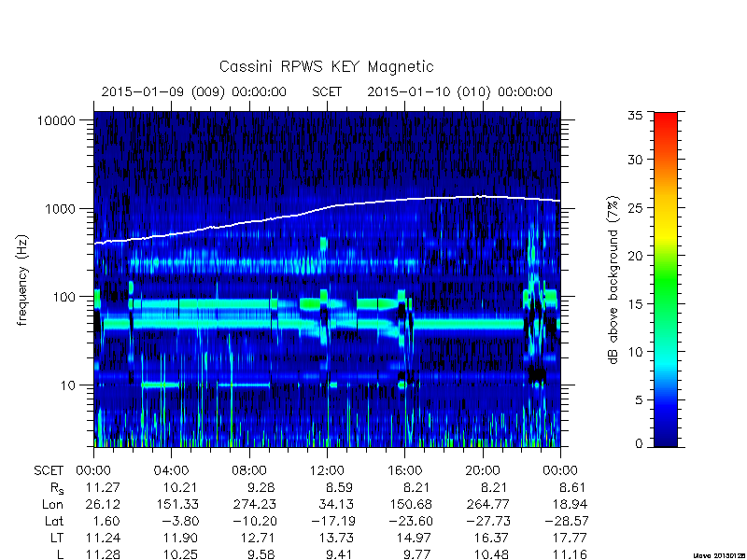The height and width of the screenshot is (560, 747).
Task: Click the 'frequency (Hz)' axis title
Action: 22,280
